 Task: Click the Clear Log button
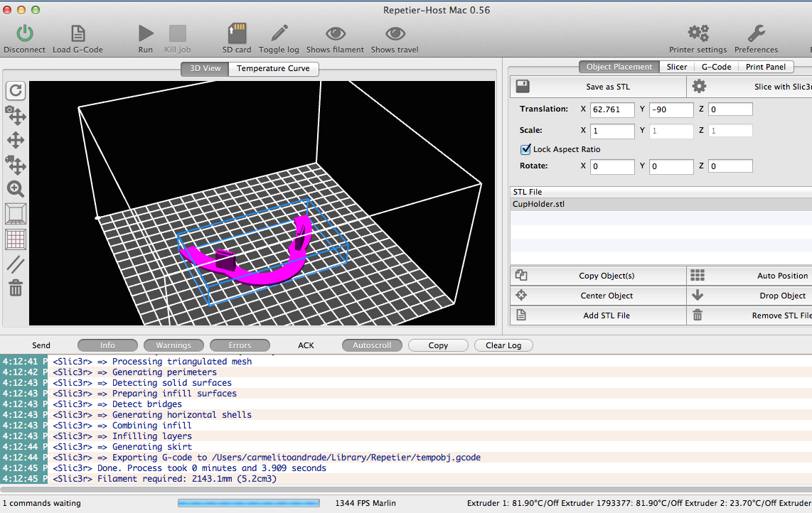point(503,345)
